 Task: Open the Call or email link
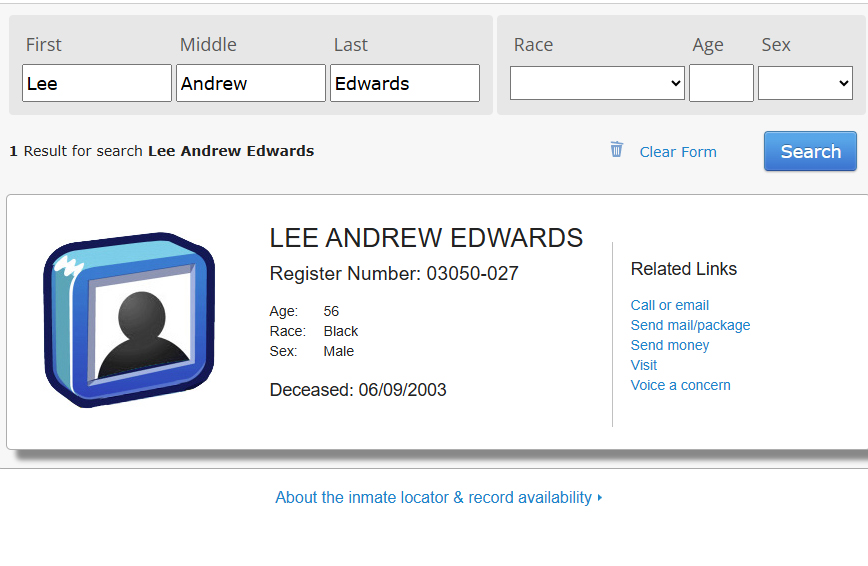point(670,305)
